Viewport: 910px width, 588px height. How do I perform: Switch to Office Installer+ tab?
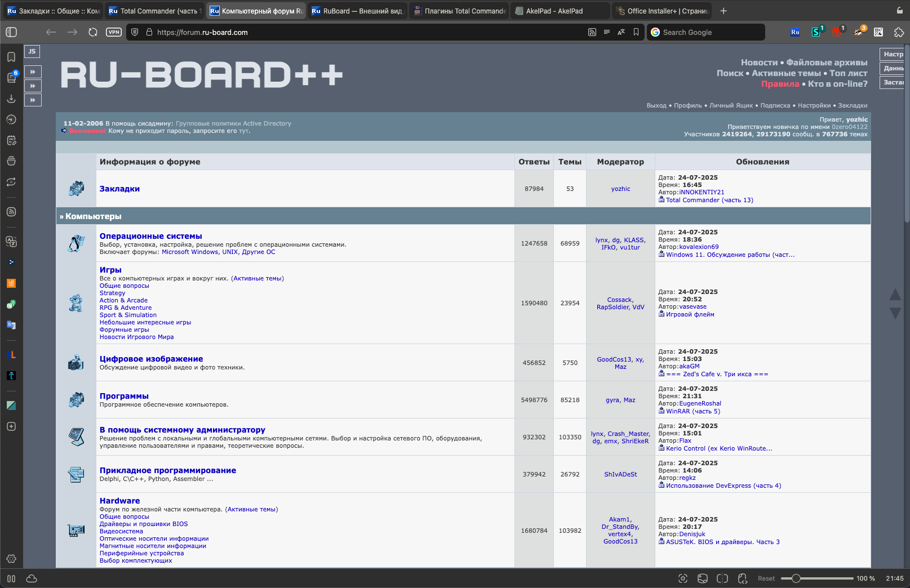click(x=662, y=11)
